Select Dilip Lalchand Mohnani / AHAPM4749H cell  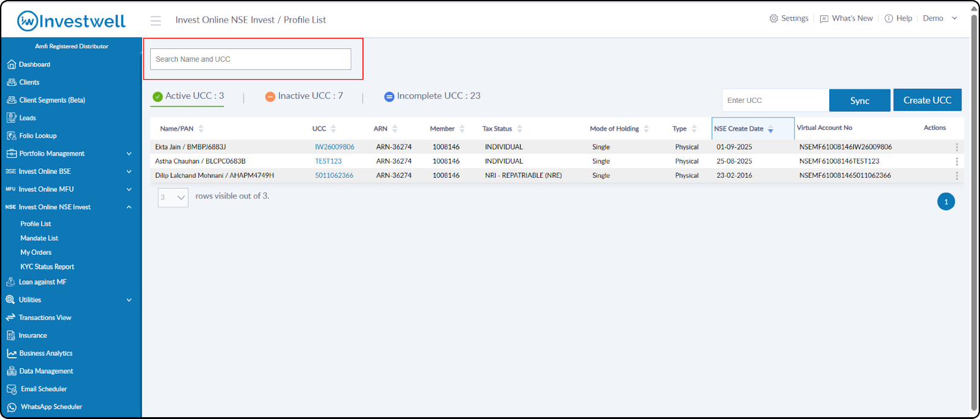coord(214,175)
